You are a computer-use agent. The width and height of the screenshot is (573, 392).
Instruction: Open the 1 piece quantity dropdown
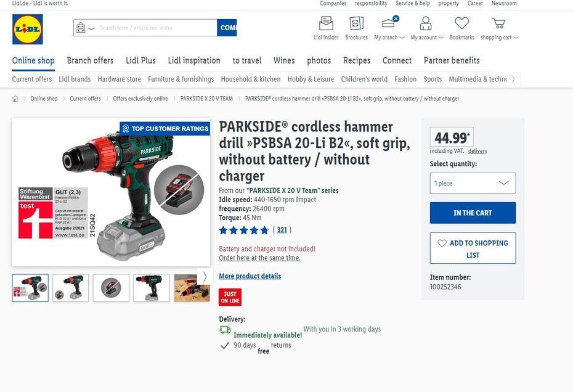[473, 183]
